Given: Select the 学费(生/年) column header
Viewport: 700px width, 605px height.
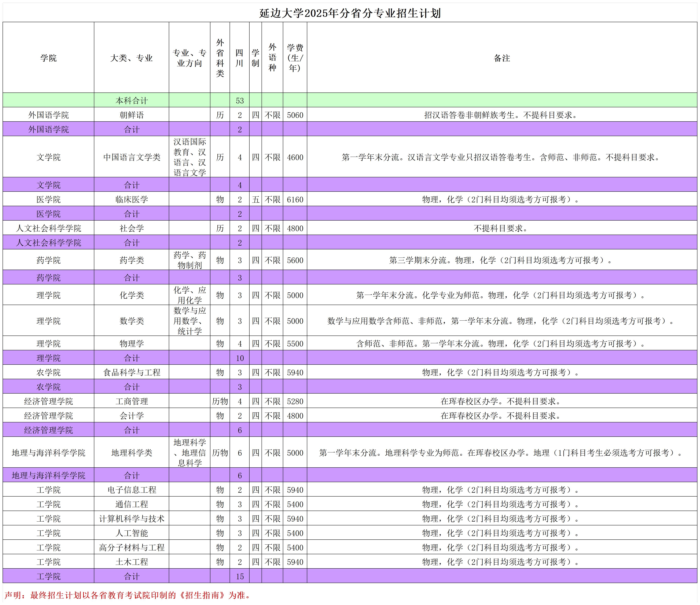Looking at the screenshot, I should pyautogui.click(x=295, y=58).
